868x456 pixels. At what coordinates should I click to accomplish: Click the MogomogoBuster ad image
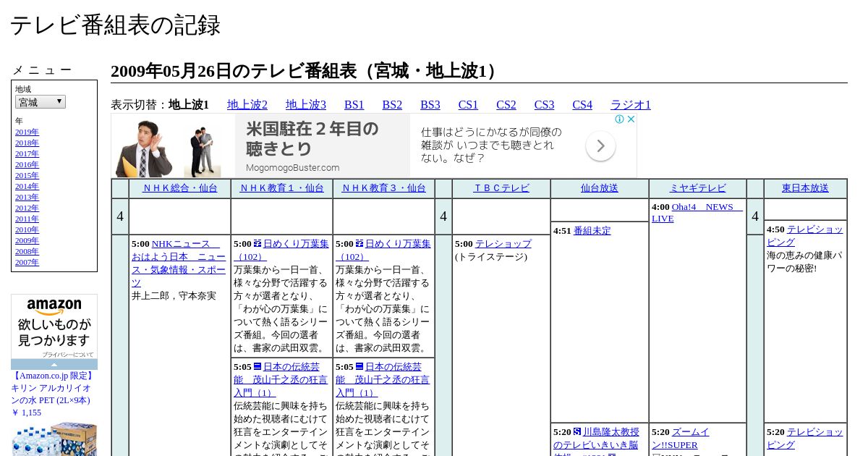[173, 145]
